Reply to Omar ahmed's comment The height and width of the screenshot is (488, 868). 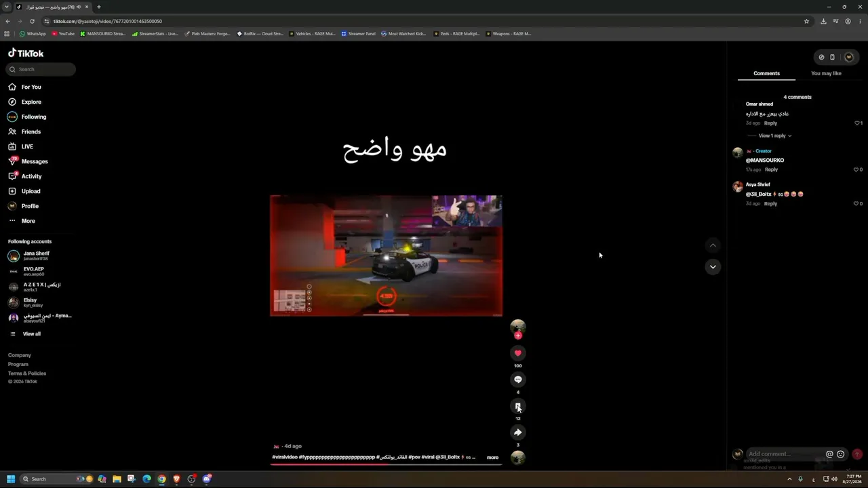point(770,123)
